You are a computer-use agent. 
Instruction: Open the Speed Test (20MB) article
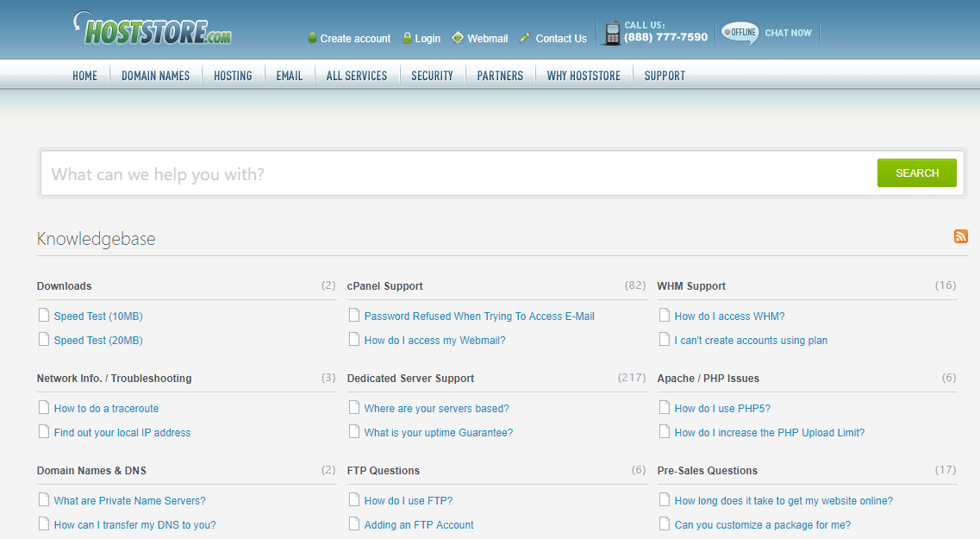click(x=98, y=341)
